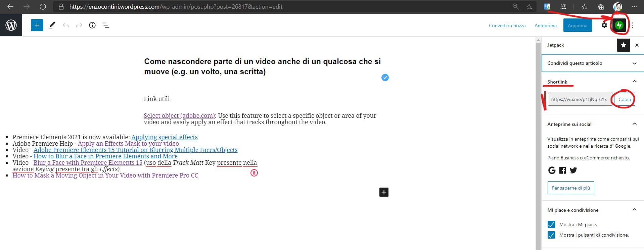Select the pencil Tools icon
Image resolution: width=644 pixels, height=250 pixels.
52,25
